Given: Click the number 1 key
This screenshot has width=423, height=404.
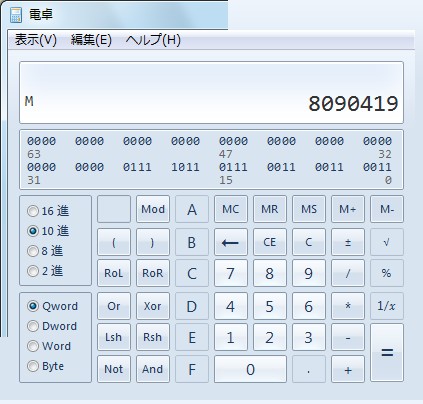Looking at the screenshot, I should point(231,337).
